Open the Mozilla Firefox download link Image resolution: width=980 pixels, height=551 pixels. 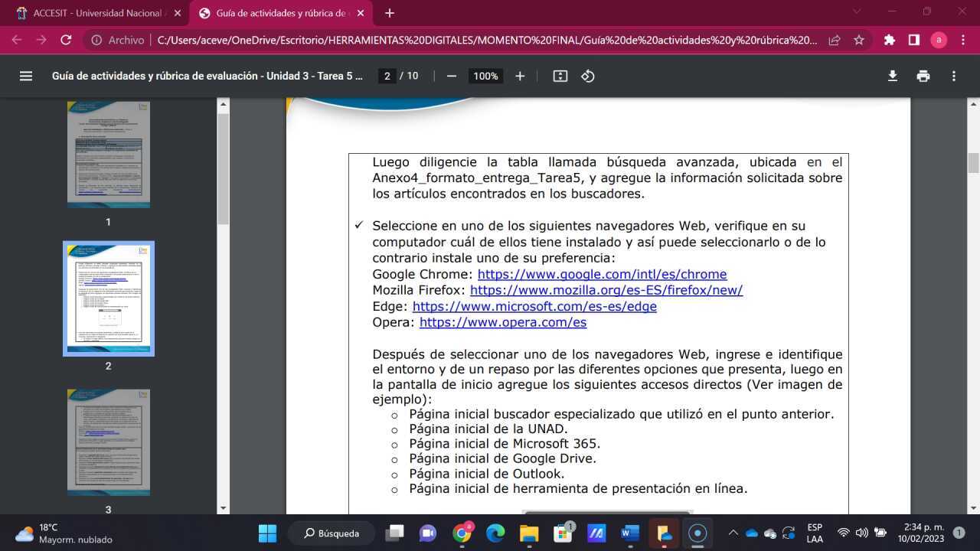point(606,290)
